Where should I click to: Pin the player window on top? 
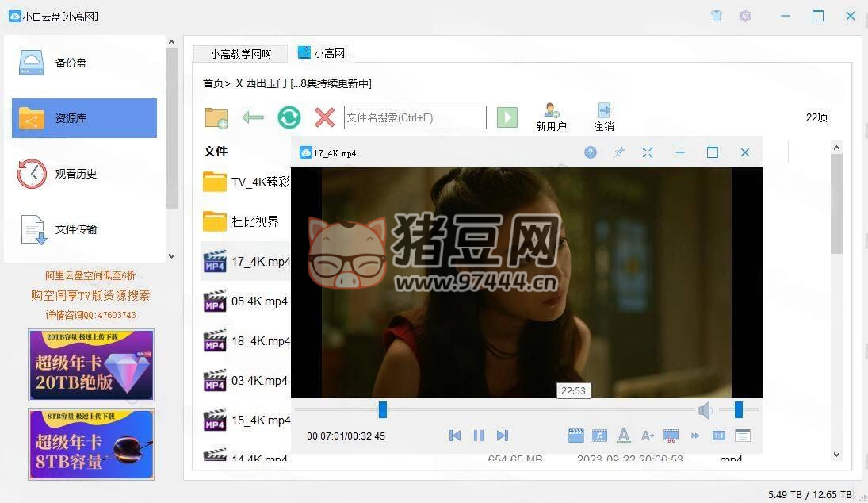[x=619, y=152]
